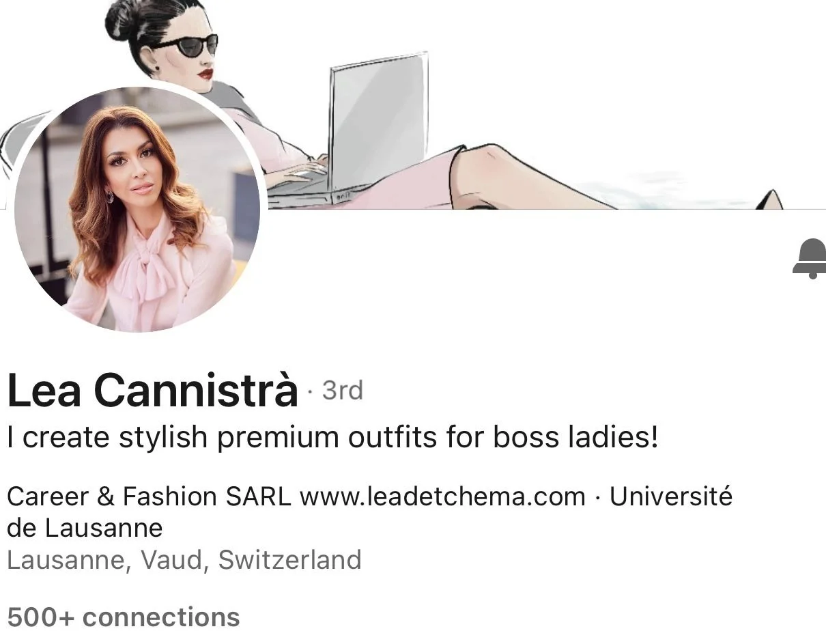Click the notification bell icon
This screenshot has height=644, width=826.
tap(810, 259)
